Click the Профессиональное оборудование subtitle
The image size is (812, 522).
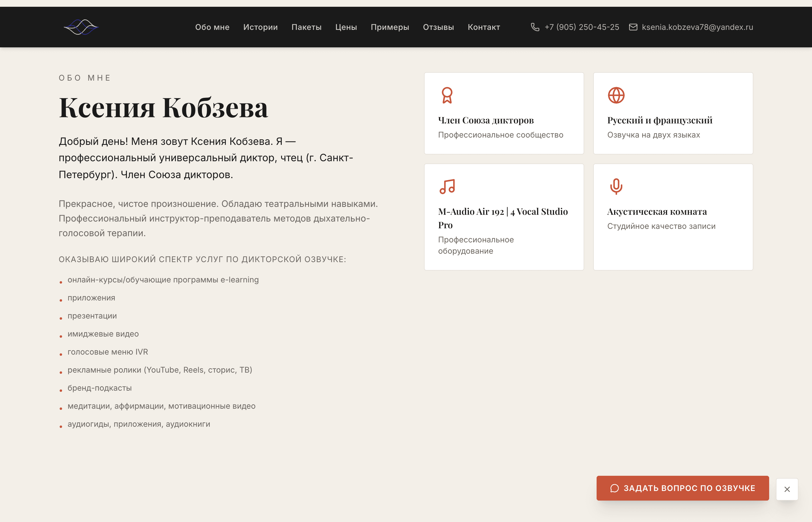pos(476,245)
